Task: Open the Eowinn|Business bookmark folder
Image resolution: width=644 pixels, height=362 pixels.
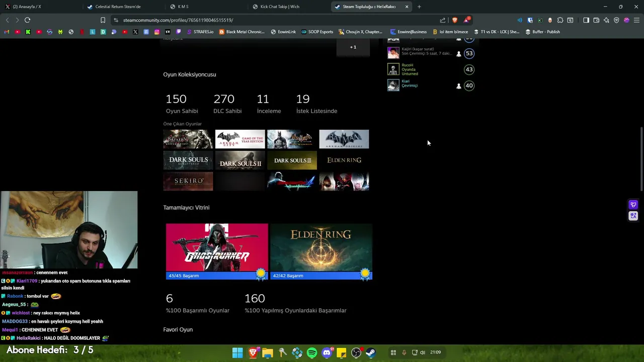Action: point(408,32)
